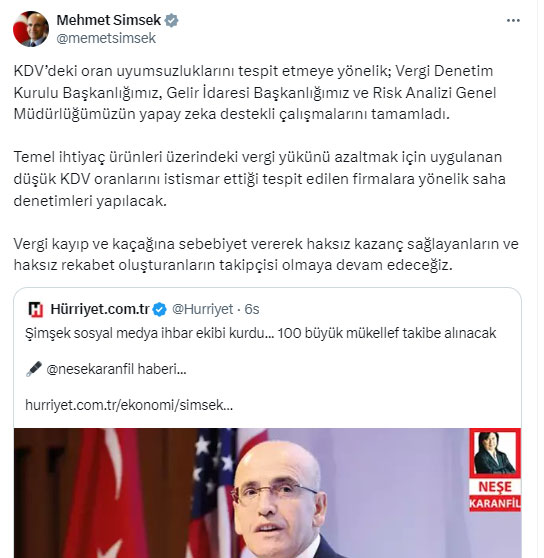Image resolution: width=544 pixels, height=558 pixels.
Task: Click the Neşe Karanfil columnist badge image
Action: 495,453
